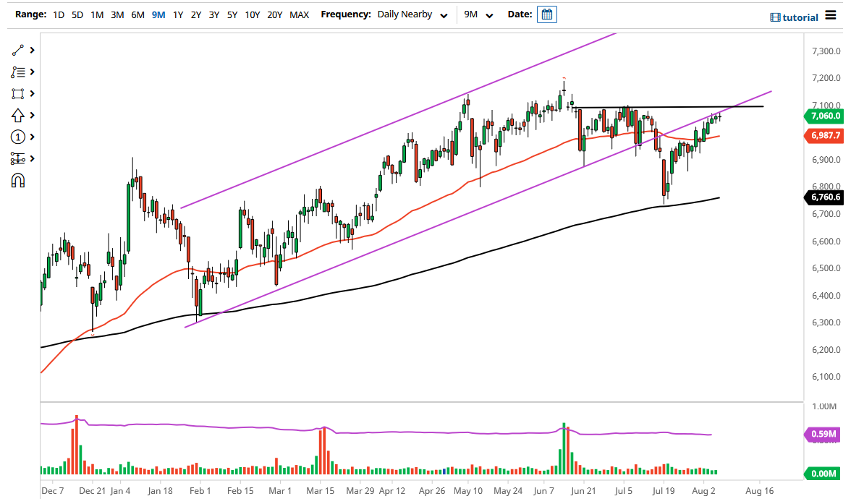851x504 pixels.
Task: Select the rectangle shape annotation tool
Action: click(18, 93)
